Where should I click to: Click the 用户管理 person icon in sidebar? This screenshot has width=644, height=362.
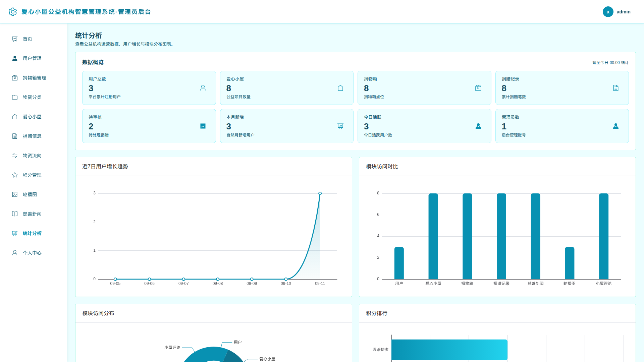(x=15, y=58)
